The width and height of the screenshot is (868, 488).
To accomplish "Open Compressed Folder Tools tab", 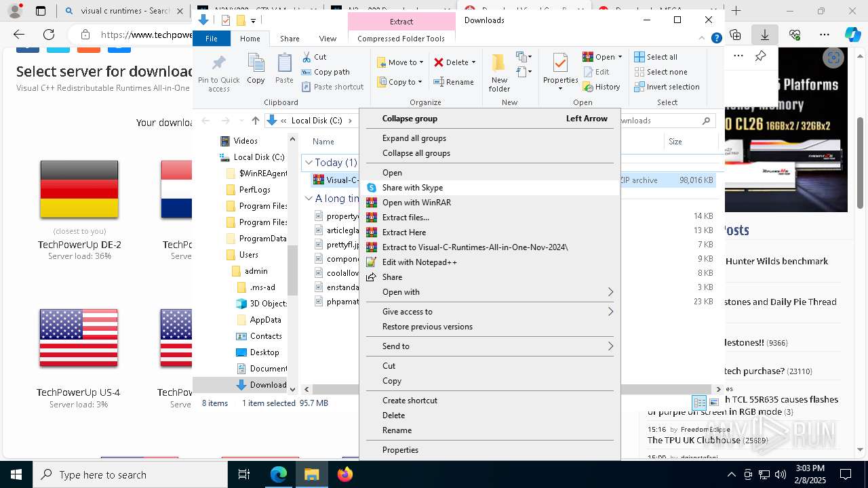I will (x=401, y=39).
